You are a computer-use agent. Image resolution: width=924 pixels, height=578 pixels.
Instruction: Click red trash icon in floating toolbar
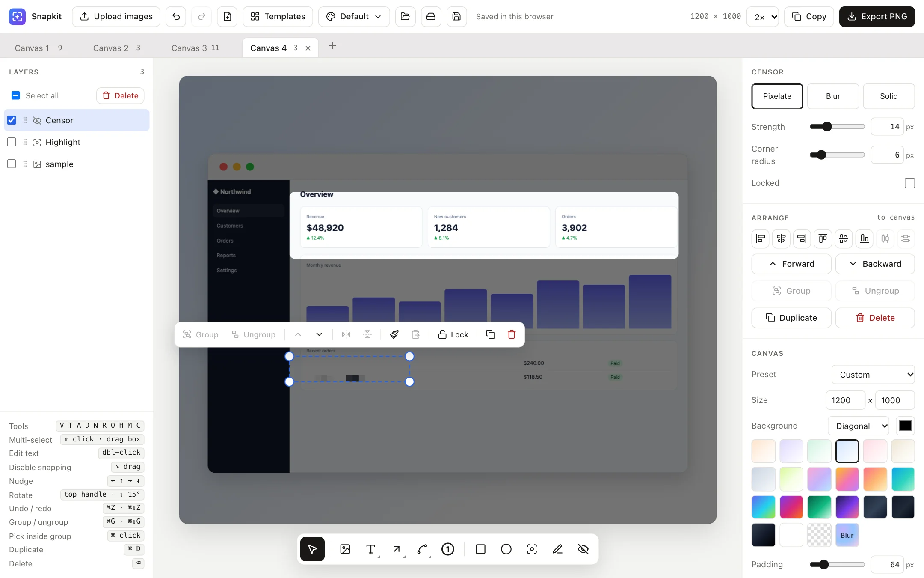tap(512, 334)
